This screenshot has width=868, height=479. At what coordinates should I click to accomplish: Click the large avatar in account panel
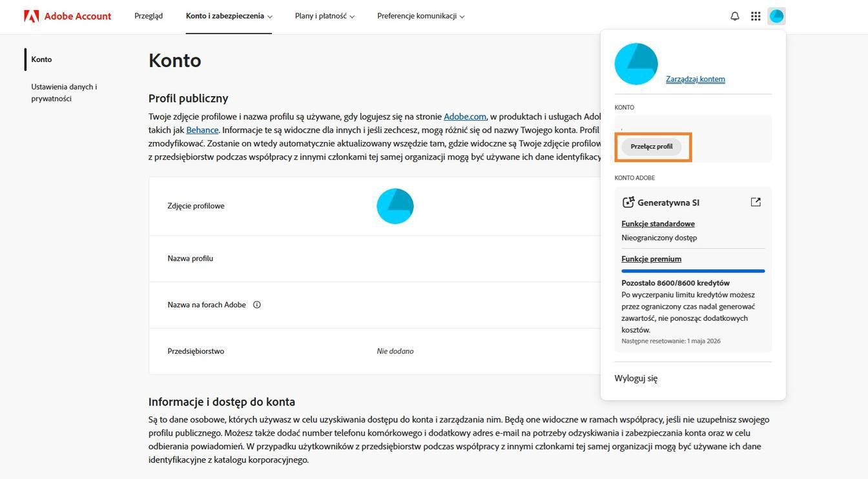tap(636, 64)
